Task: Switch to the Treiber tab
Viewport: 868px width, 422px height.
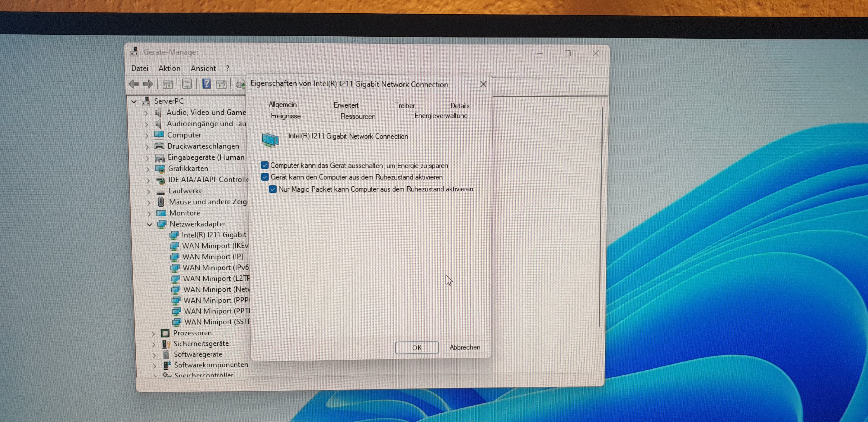Action: click(x=405, y=106)
